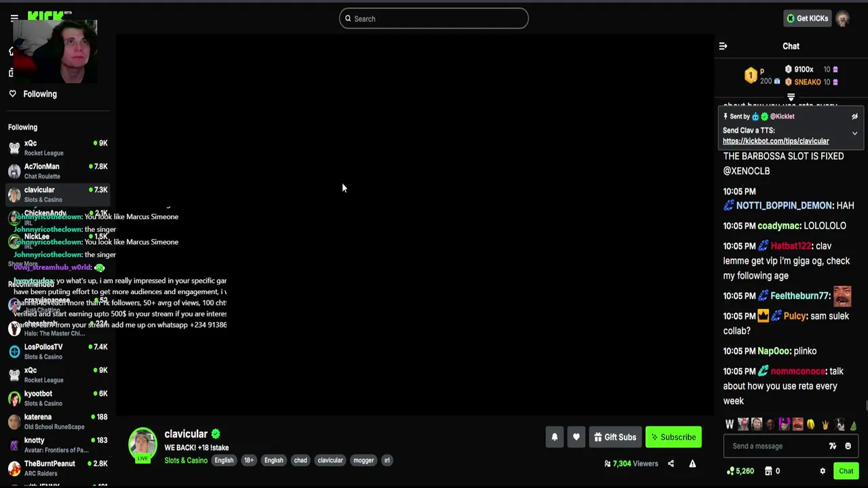Open the kickbot tips clavicular link
The width and height of the screenshot is (868, 488).
click(776, 141)
